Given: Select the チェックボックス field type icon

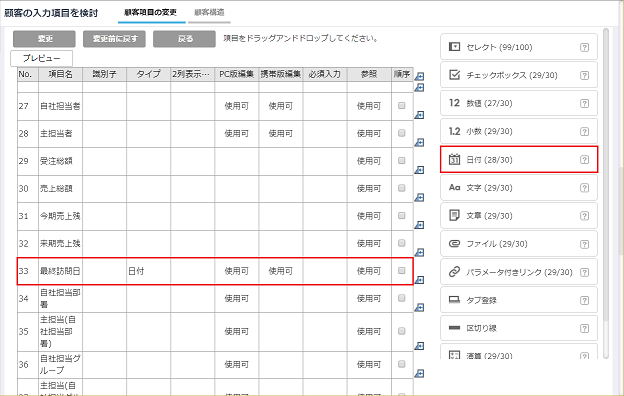Looking at the screenshot, I should pyautogui.click(x=454, y=75).
